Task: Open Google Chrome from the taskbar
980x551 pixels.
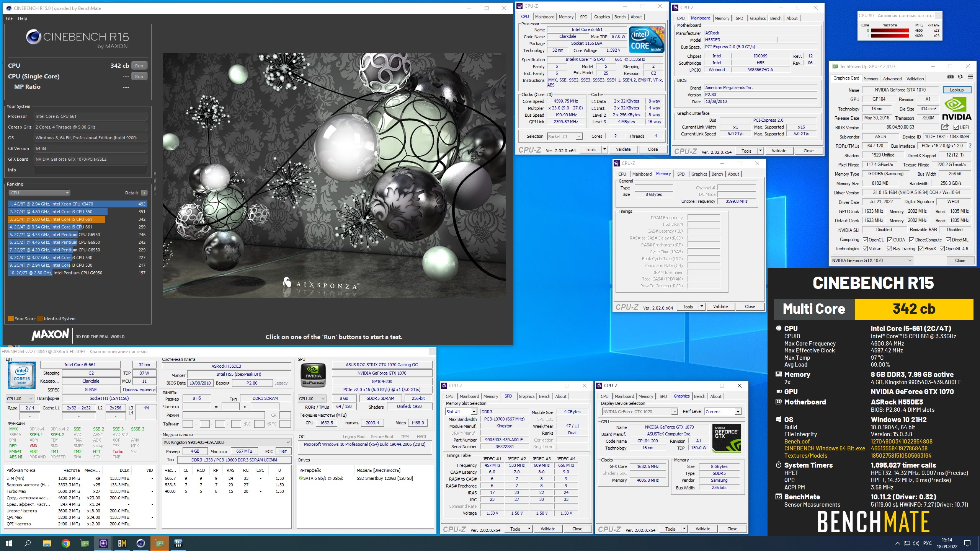Action: coord(66,543)
